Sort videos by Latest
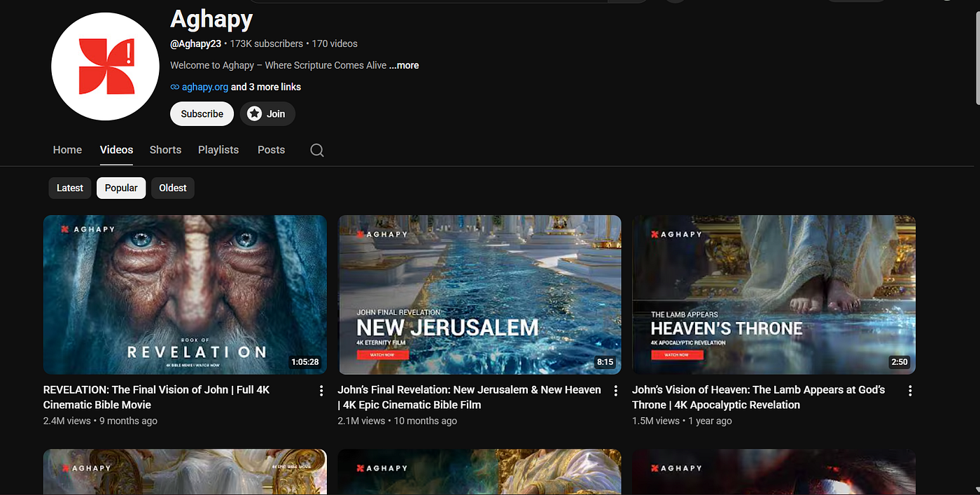980x495 pixels. 70,188
